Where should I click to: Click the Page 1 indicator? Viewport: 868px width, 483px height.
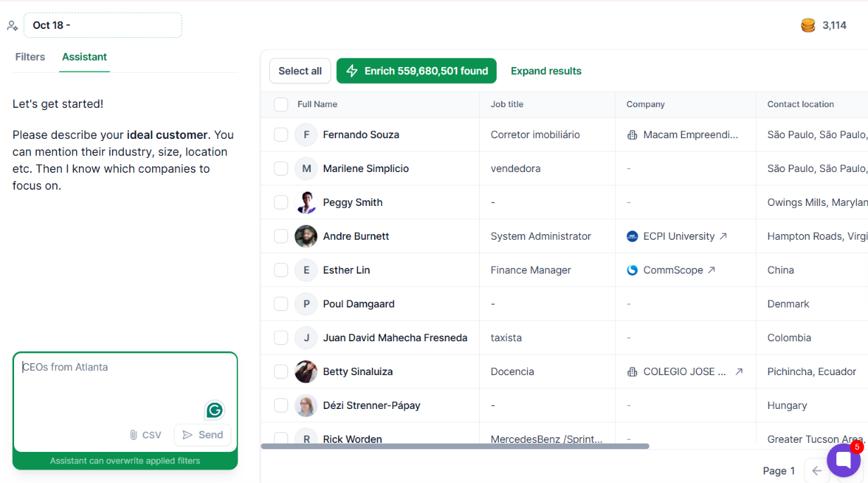click(x=779, y=471)
